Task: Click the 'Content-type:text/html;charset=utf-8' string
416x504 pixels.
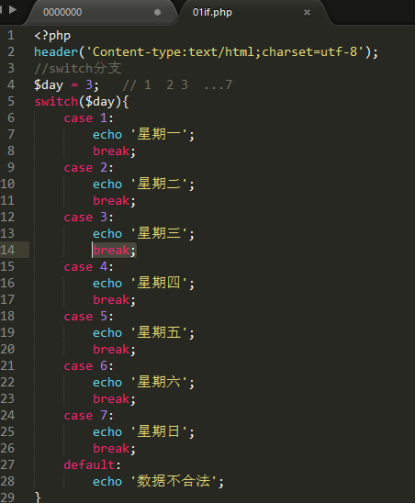Action: (225, 52)
